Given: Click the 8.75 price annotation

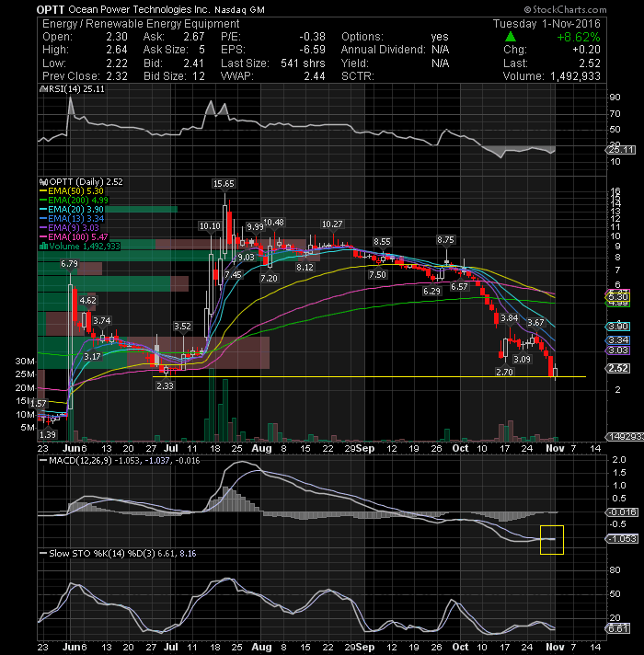Looking at the screenshot, I should pos(445,240).
